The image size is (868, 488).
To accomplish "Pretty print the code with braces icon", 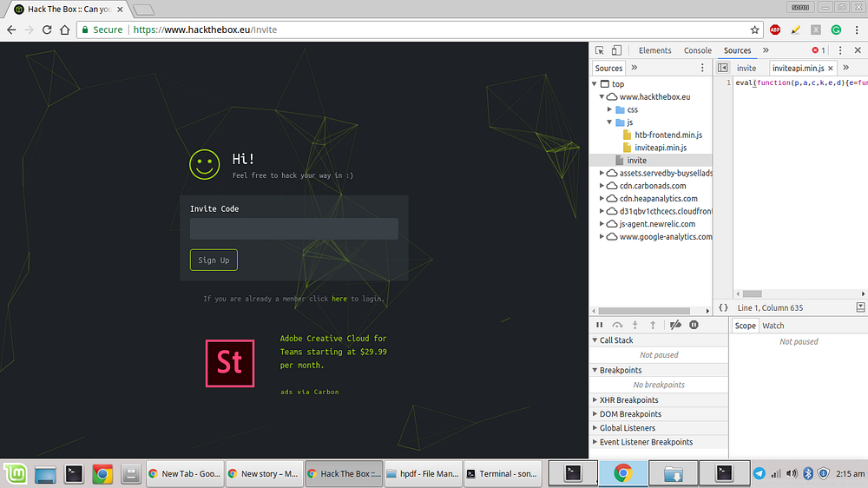I will coord(724,307).
